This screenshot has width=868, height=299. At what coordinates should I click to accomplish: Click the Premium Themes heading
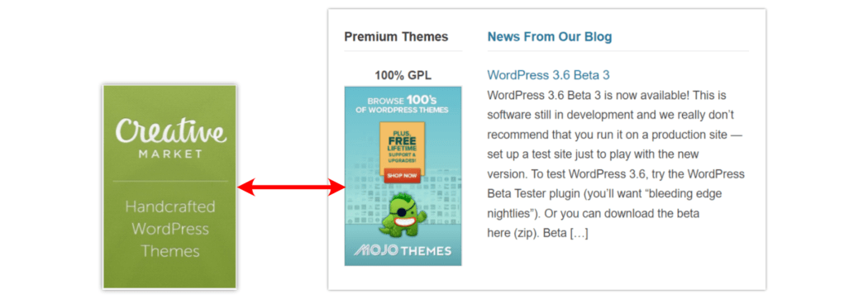pos(396,37)
